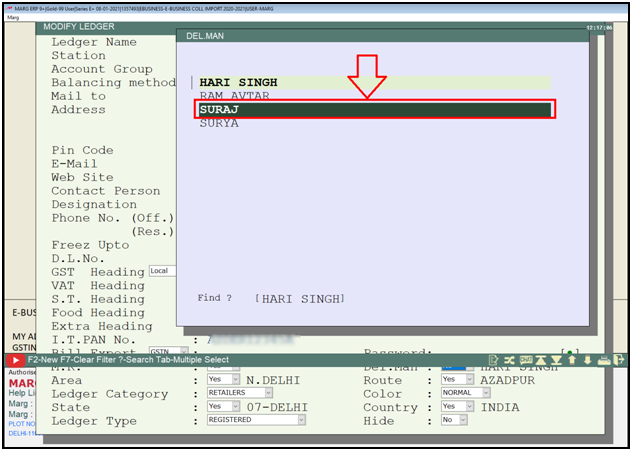This screenshot has width=632, height=451.
Task: Jump to bottom of list icon
Action: (x=556, y=360)
